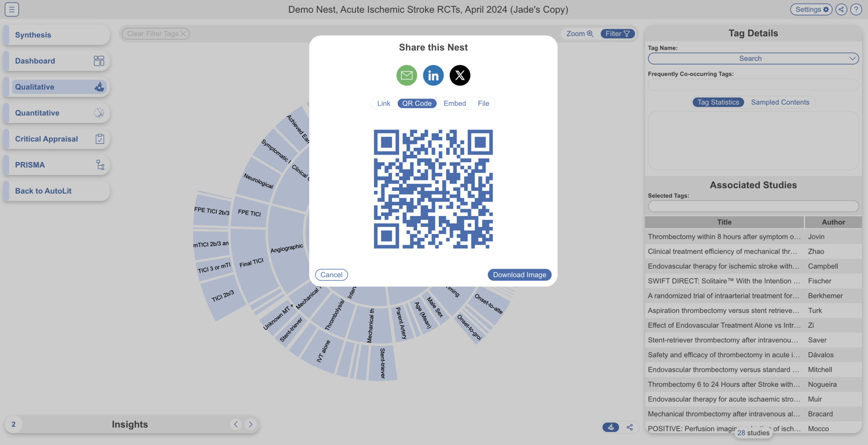
Task: Click the PRISMA flow diagram icon
Action: pyautogui.click(x=100, y=165)
